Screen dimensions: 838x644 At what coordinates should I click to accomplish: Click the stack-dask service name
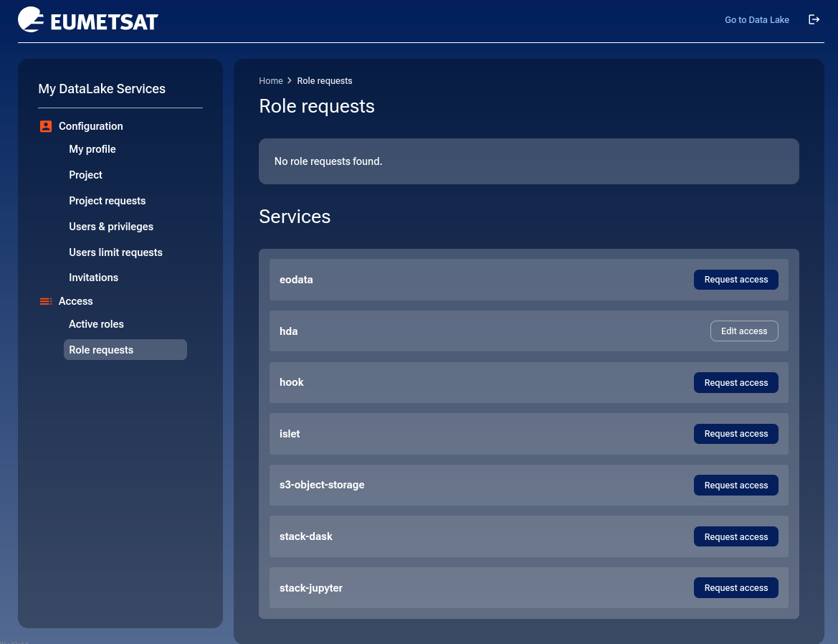305,536
